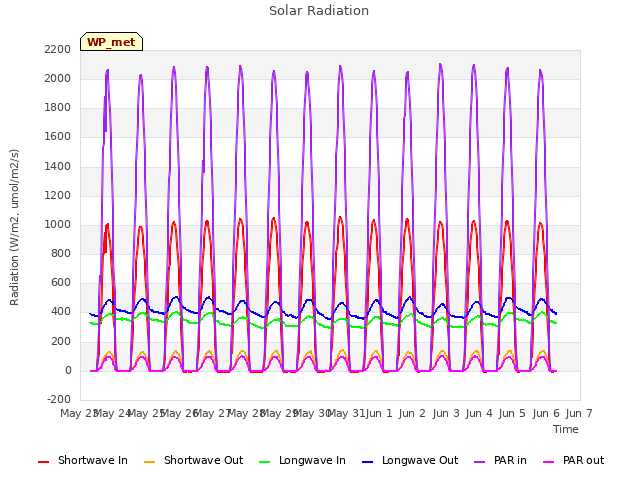This screenshot has height=480, width=640.
Task: Click the May 31 x-axis date label
Action: [347, 413]
